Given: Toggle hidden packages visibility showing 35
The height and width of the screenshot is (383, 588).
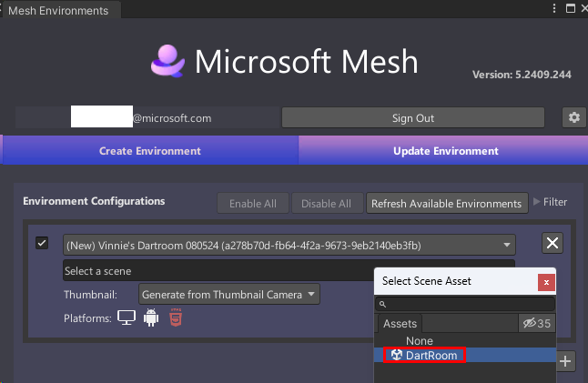Looking at the screenshot, I should point(537,323).
